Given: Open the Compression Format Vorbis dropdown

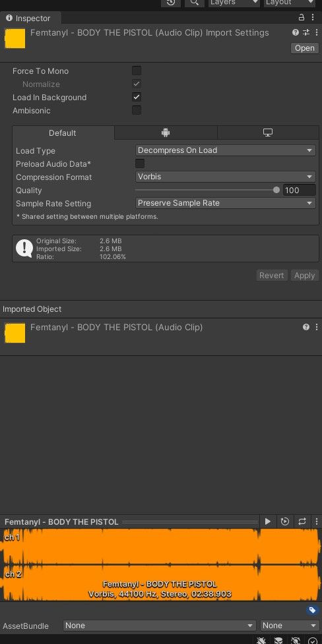Looking at the screenshot, I should (x=226, y=177).
